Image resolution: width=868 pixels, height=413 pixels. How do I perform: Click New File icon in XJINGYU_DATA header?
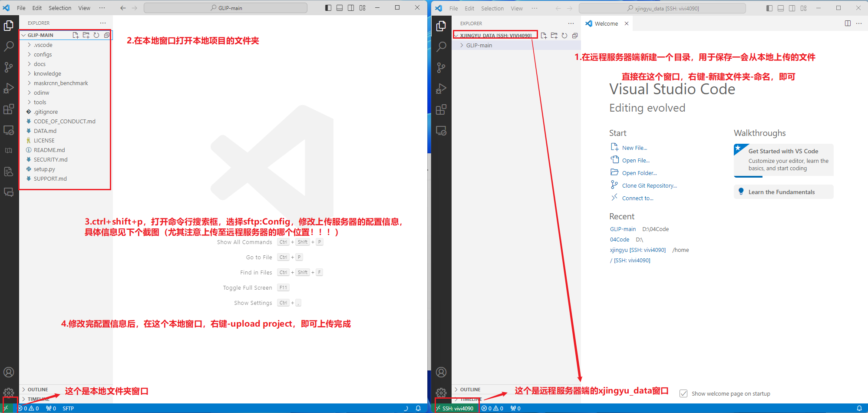point(544,36)
